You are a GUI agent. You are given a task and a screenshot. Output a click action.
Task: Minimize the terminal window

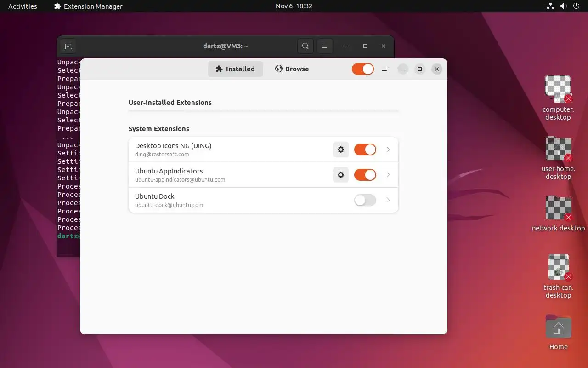(x=347, y=46)
